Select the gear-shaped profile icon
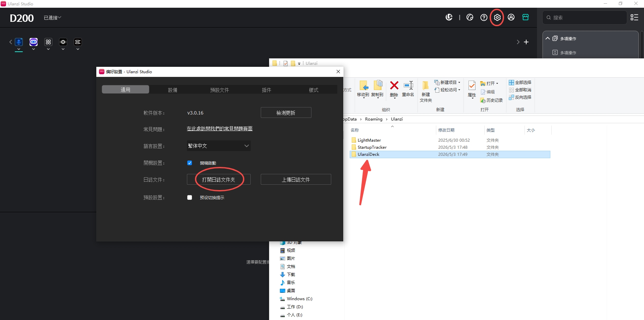 [x=63, y=42]
